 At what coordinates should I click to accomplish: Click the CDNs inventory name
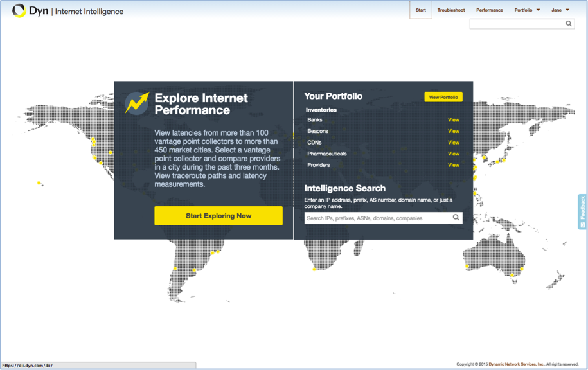coord(314,143)
